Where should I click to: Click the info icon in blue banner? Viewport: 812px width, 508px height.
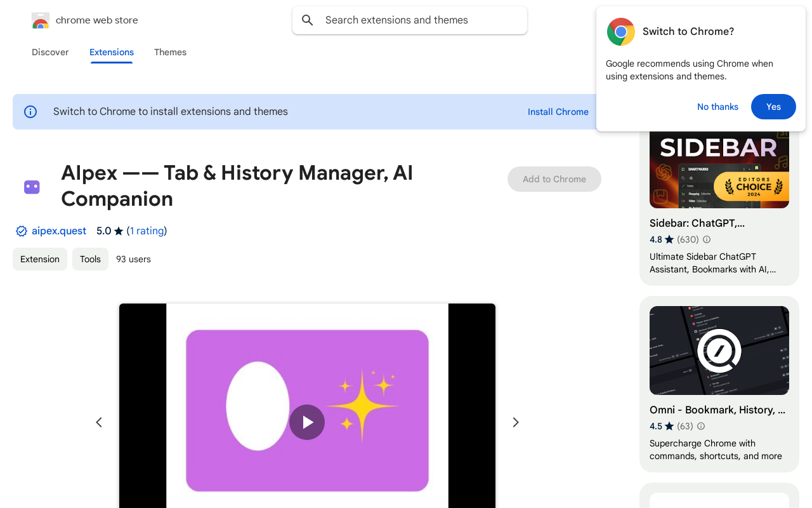point(30,112)
